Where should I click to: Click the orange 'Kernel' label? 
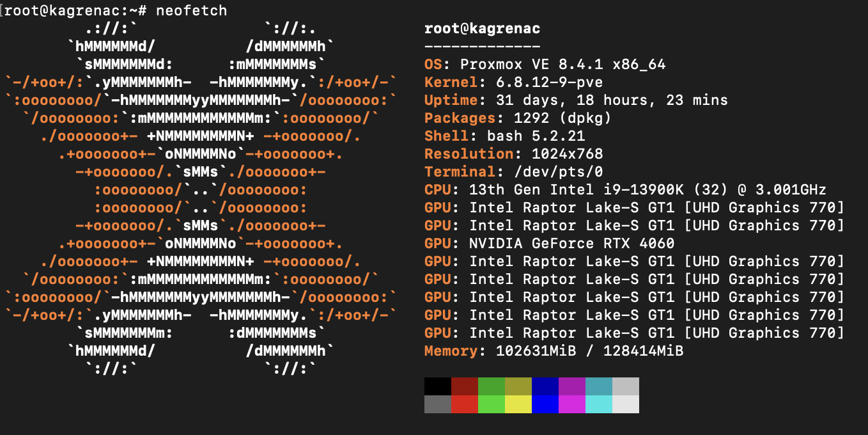451,83
